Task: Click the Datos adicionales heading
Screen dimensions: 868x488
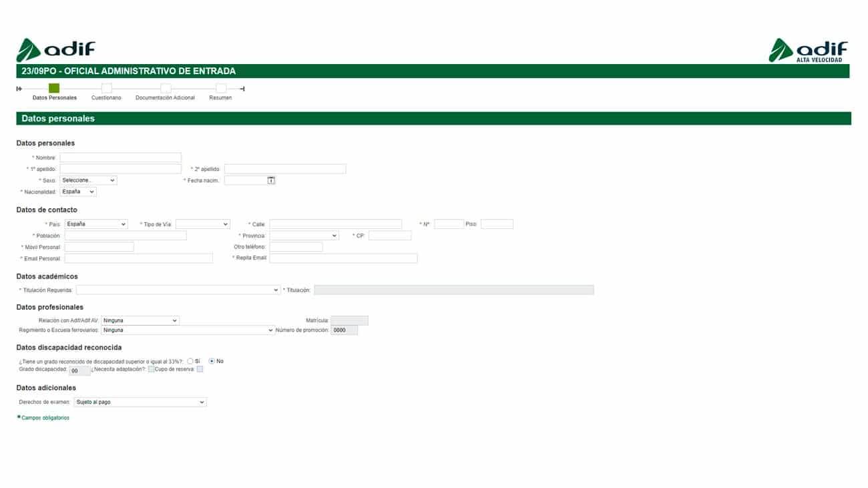Action: 46,388
